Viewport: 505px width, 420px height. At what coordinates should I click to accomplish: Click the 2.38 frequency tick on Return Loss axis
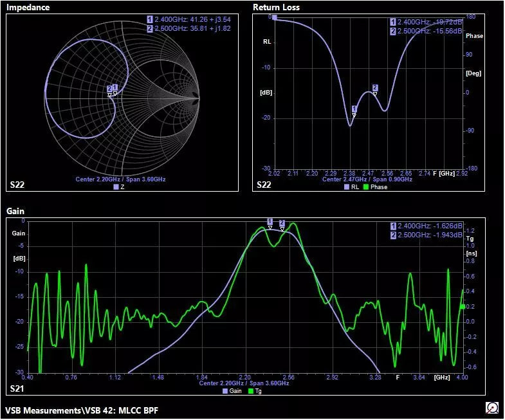pyautogui.click(x=349, y=174)
